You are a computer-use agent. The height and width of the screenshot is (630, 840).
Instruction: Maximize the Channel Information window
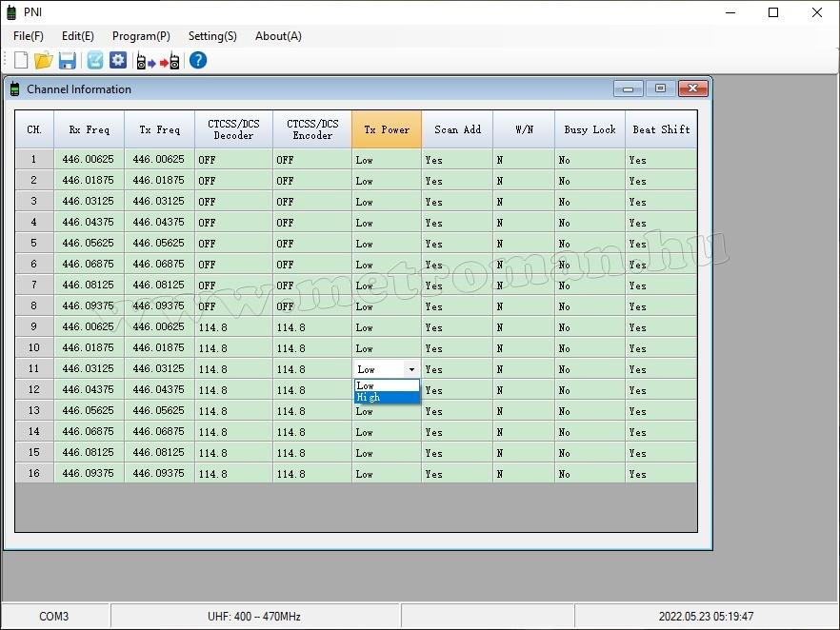coord(660,89)
